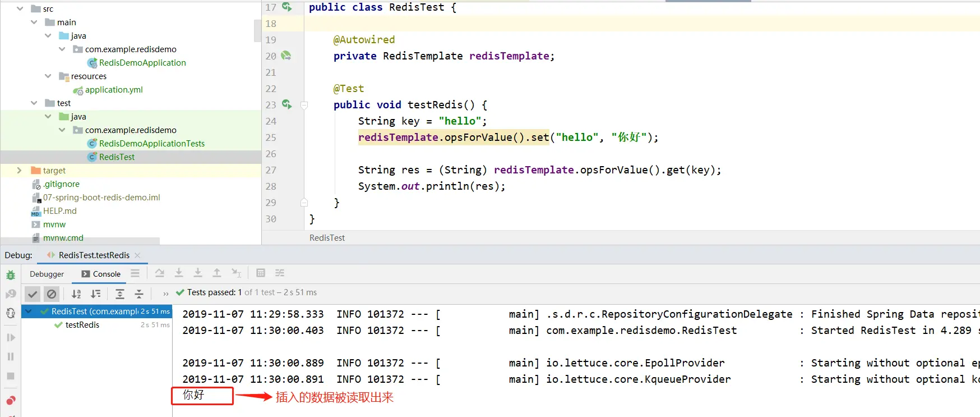This screenshot has width=980, height=417.
Task: Click the @Test annotation
Action: (349, 88)
